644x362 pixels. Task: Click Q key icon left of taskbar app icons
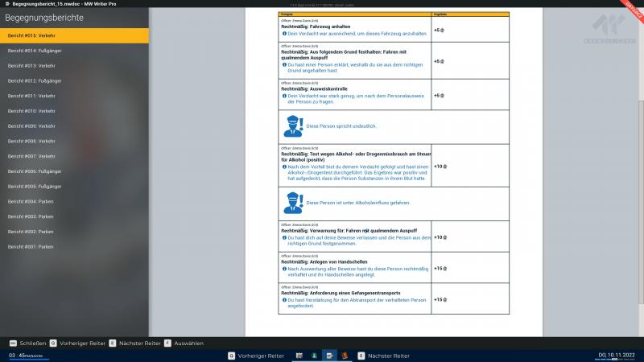coord(232,356)
